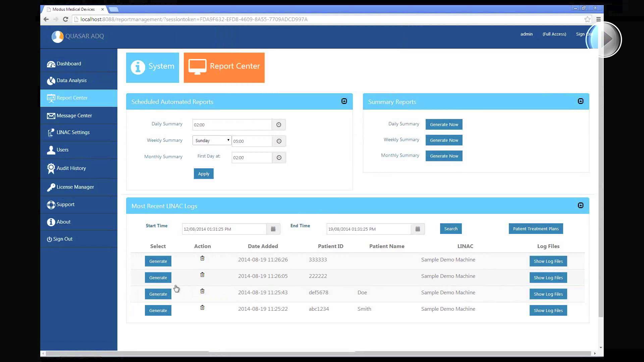Image resolution: width=644 pixels, height=362 pixels.
Task: Bookmark page with the star icon
Action: (587, 19)
